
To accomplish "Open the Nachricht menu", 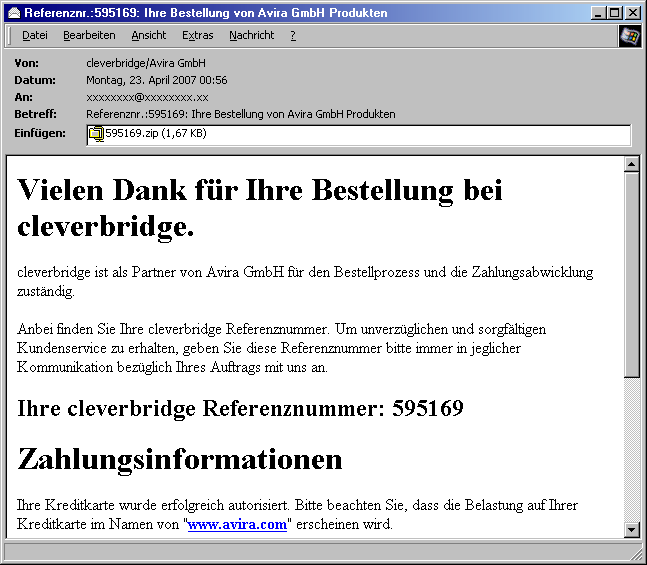I will click(251, 35).
